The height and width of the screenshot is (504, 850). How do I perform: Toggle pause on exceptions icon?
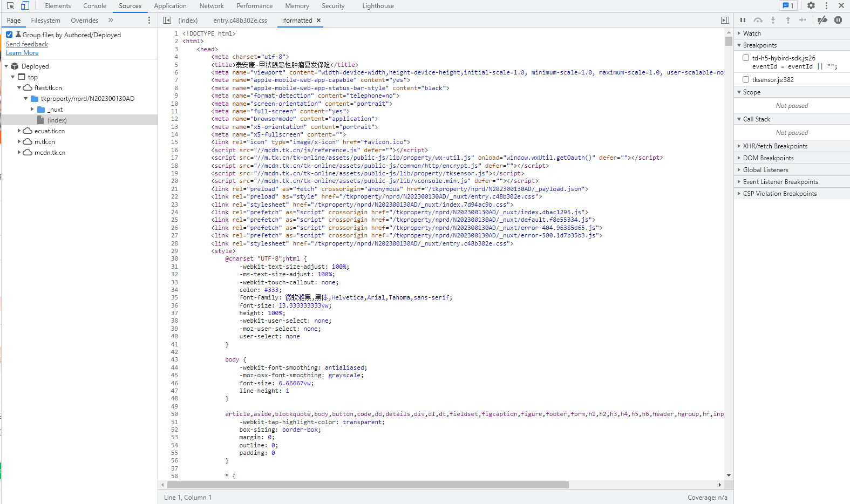tap(838, 21)
